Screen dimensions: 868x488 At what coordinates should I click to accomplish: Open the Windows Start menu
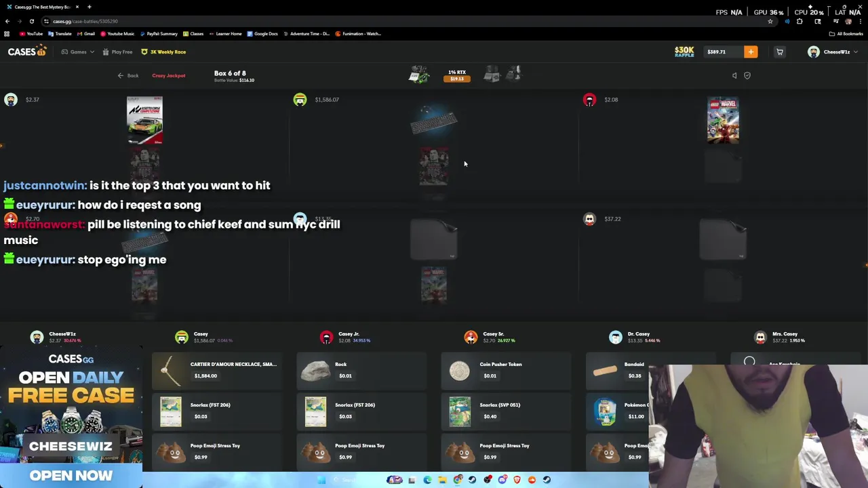321,480
